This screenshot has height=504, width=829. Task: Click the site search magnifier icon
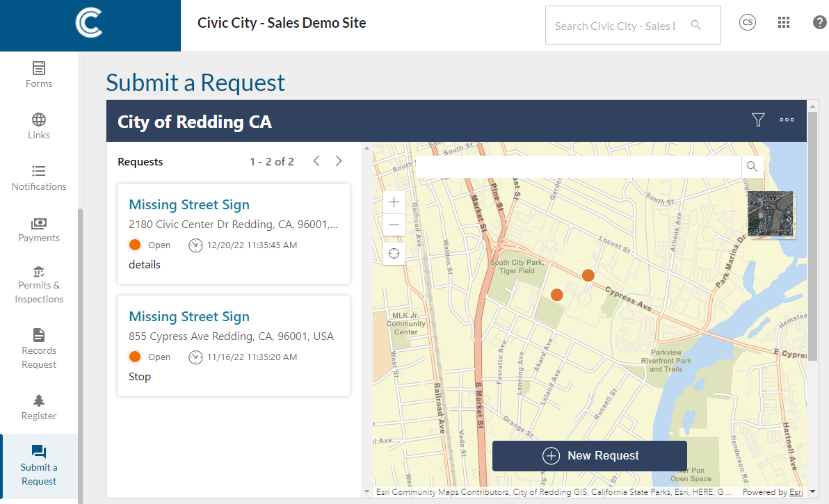[x=695, y=25]
